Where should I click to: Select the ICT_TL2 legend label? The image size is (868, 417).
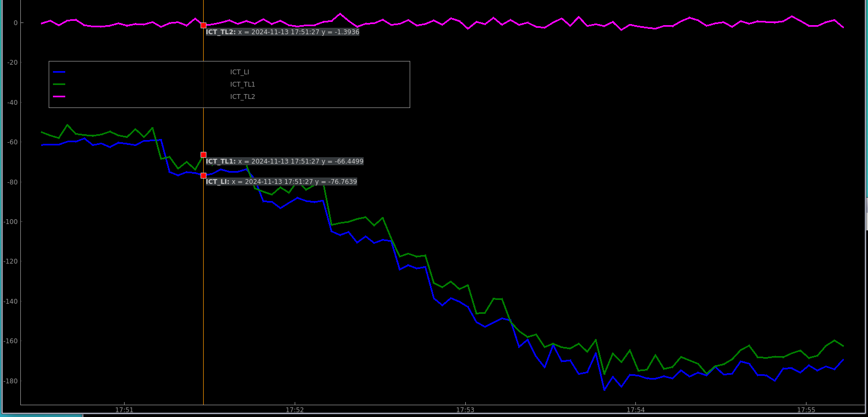[242, 97]
